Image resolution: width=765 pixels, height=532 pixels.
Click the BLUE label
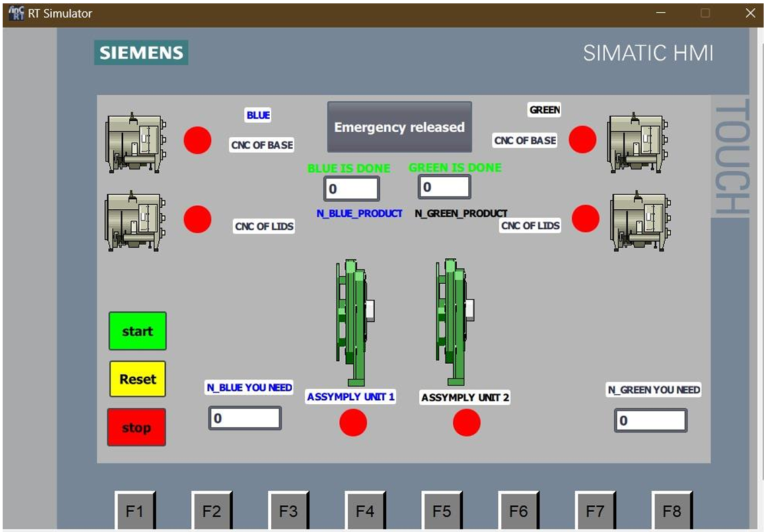258,115
